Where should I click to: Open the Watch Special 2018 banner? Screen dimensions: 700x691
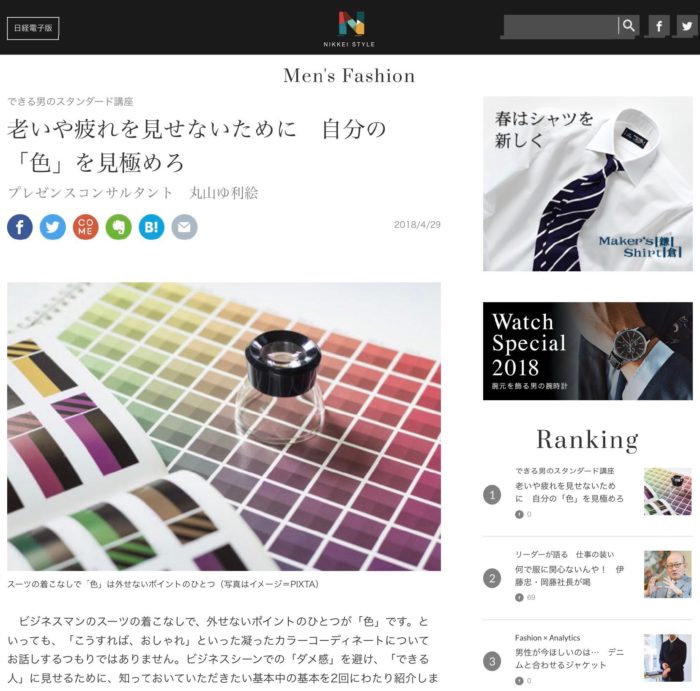(588, 351)
